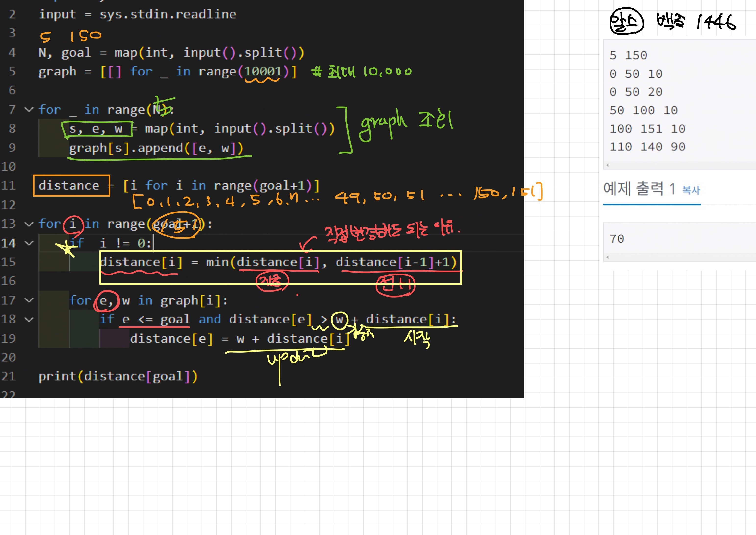Click line number 11 in gutter
Screen dimensions: 756x535
click(9, 186)
